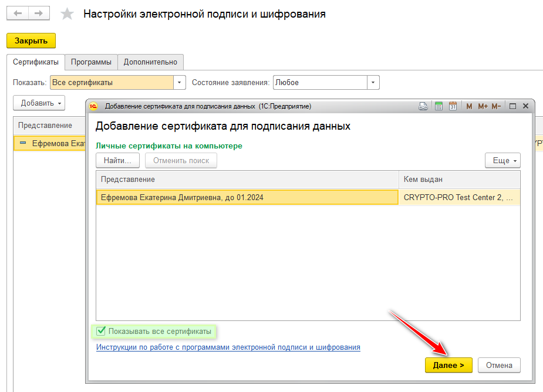543x392 pixels.
Task: Expand the 'Состояние заявления' dropdown
Action: (x=373, y=83)
